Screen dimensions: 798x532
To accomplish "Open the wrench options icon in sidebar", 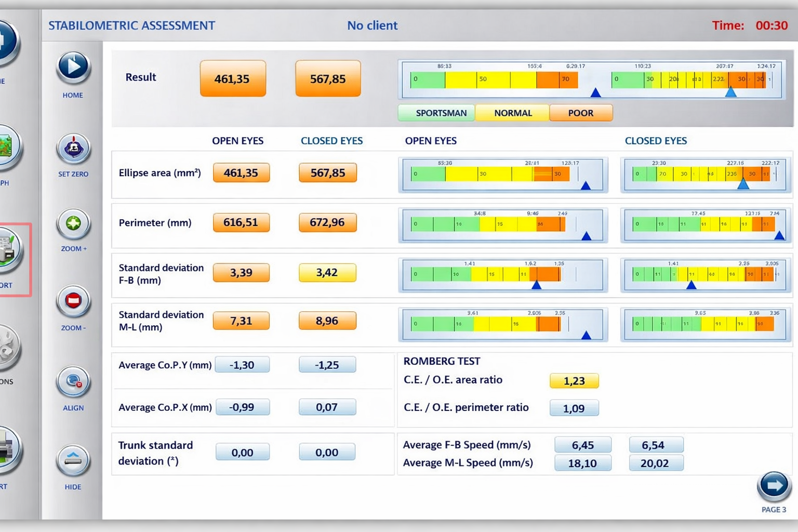I will click(8, 348).
